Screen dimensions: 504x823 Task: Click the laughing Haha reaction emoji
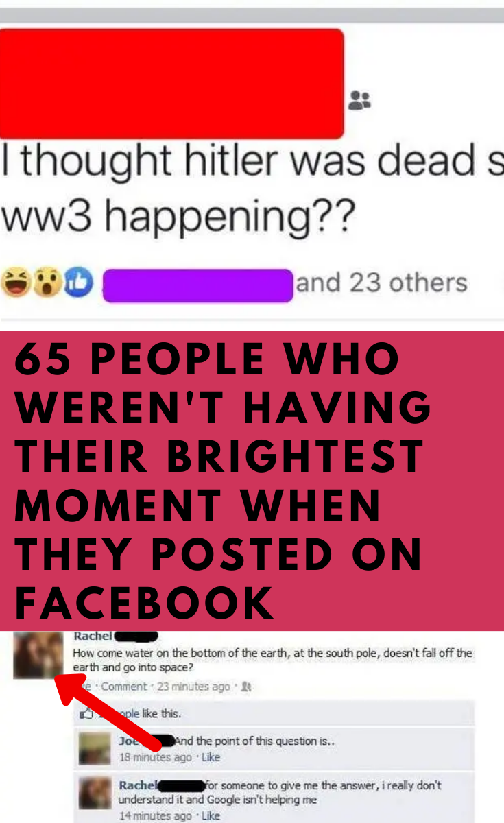[x=15, y=283]
